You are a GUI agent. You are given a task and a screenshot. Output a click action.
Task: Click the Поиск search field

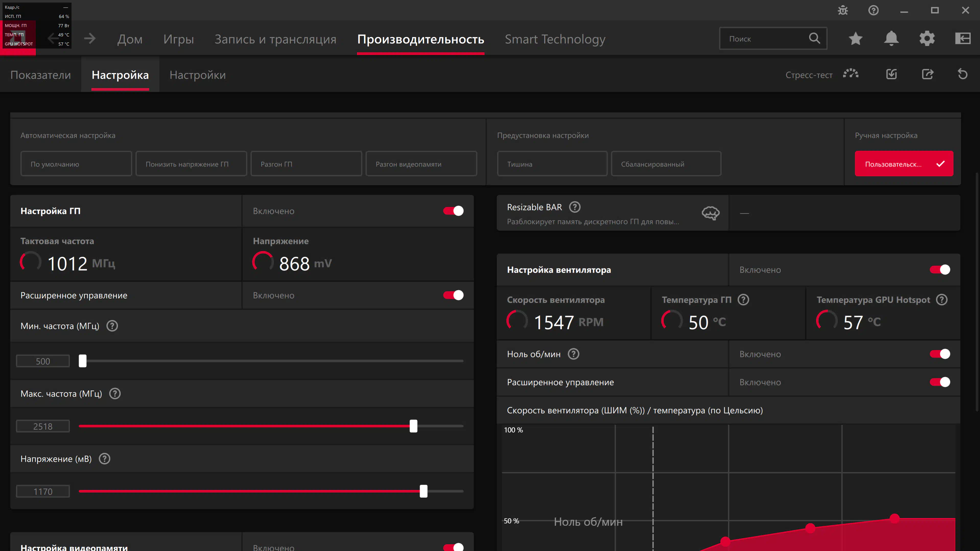click(x=765, y=39)
